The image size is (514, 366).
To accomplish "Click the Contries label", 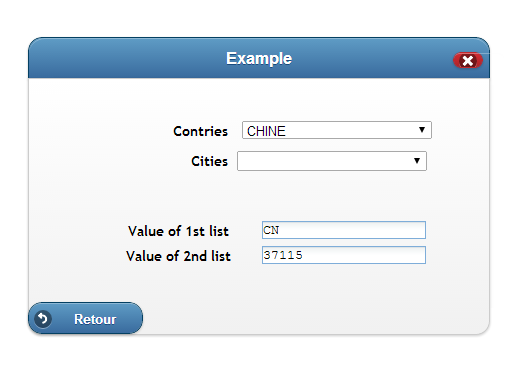I will (201, 131).
